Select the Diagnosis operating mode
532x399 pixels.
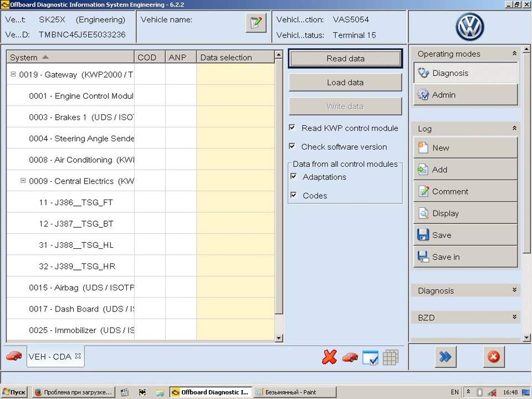coord(465,73)
